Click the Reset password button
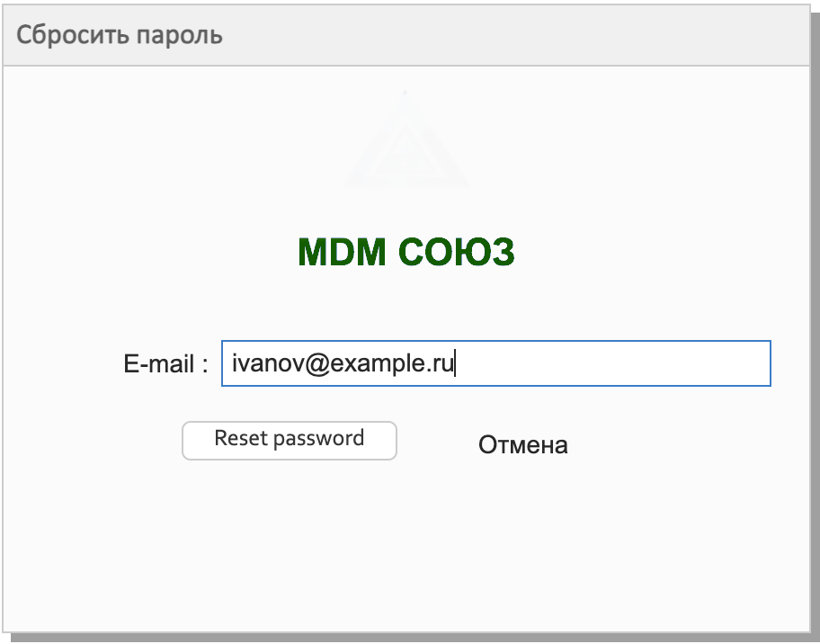This screenshot has height=644, width=820. (x=289, y=440)
